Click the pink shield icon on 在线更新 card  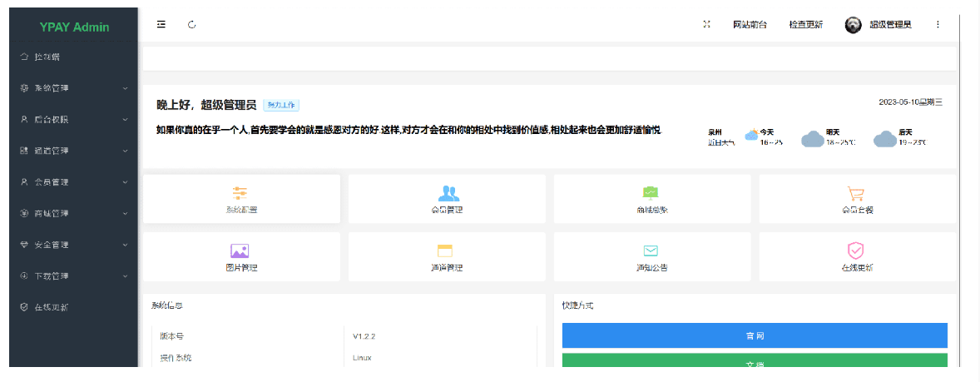[x=855, y=251]
